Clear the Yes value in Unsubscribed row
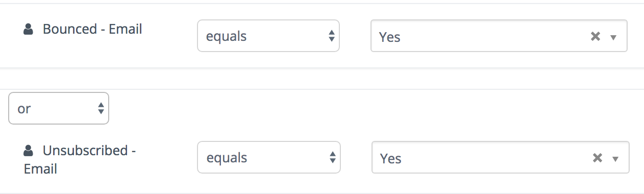The image size is (644, 194). (597, 158)
